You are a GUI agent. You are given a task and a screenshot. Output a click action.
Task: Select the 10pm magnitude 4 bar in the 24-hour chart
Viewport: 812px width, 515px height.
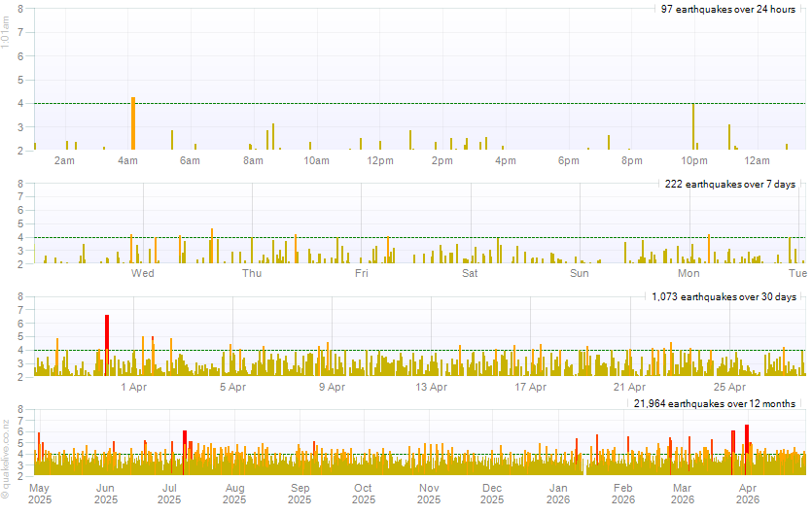point(693,126)
